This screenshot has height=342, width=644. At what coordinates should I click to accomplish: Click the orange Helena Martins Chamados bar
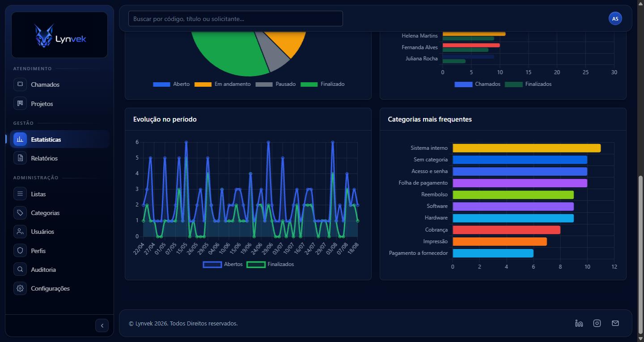[x=474, y=34]
